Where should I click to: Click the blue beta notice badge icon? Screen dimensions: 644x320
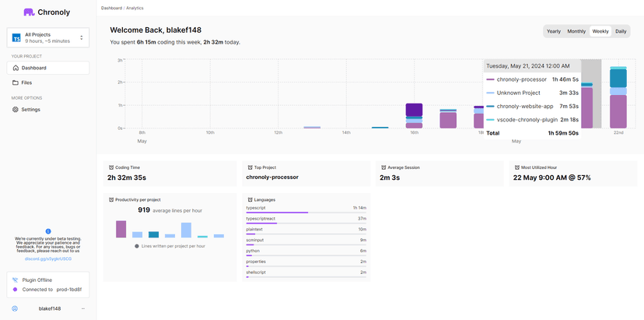[x=48, y=231]
